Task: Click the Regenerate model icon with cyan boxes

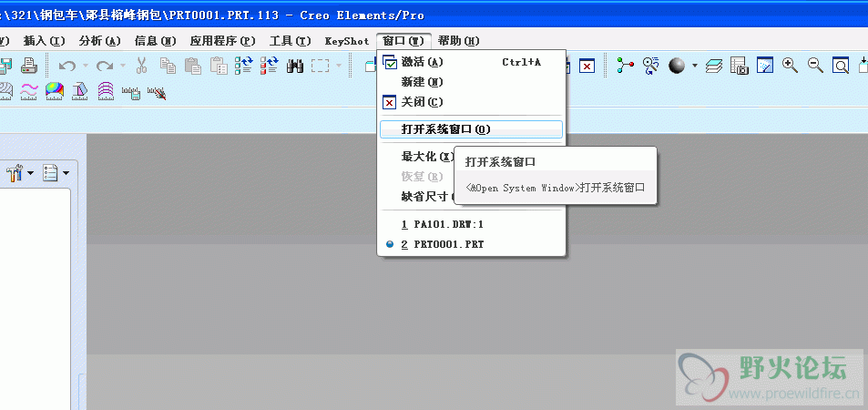Action: 244,66
